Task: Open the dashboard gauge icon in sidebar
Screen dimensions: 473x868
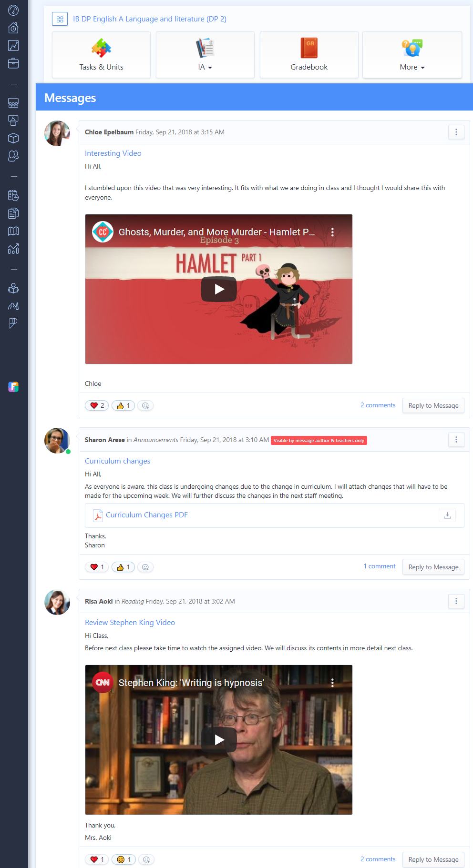Action: tap(13, 10)
